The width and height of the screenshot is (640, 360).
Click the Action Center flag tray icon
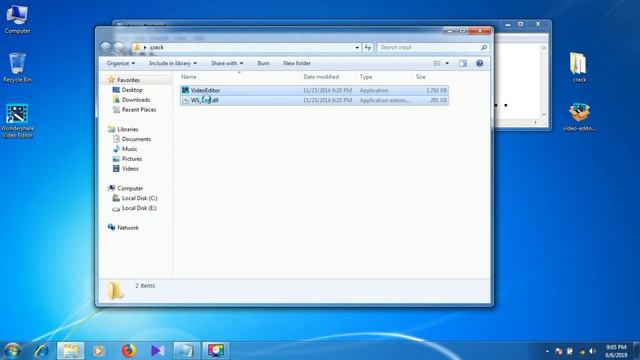tap(558, 351)
